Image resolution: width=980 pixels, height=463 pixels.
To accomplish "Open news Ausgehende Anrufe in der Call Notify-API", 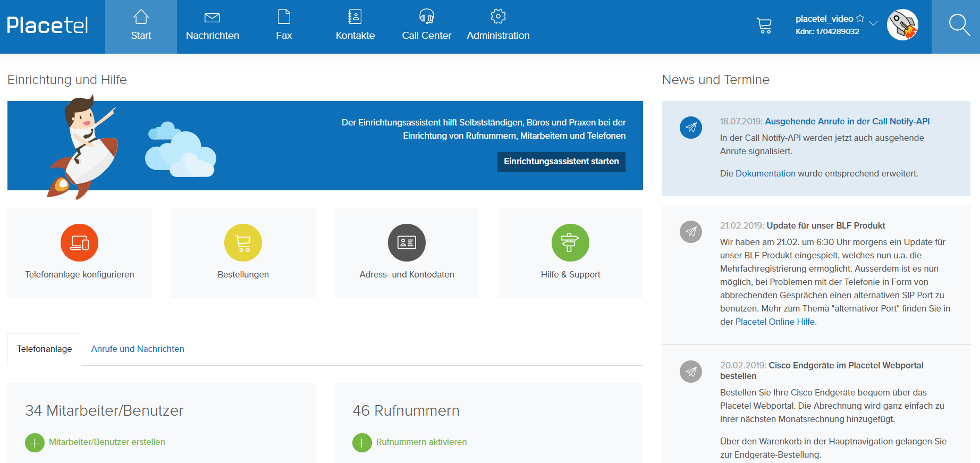I will pos(847,121).
